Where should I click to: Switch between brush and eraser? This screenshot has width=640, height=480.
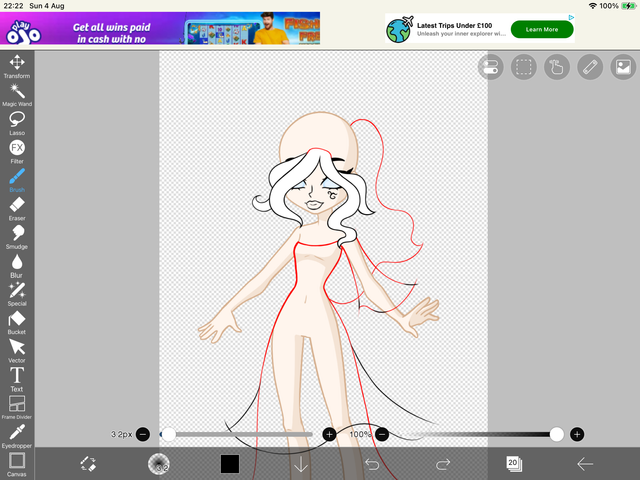[88, 464]
